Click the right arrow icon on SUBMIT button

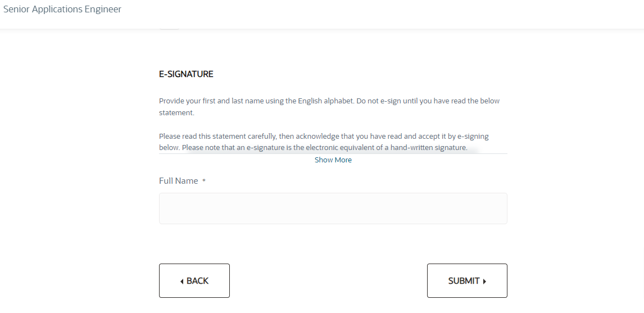point(484,282)
